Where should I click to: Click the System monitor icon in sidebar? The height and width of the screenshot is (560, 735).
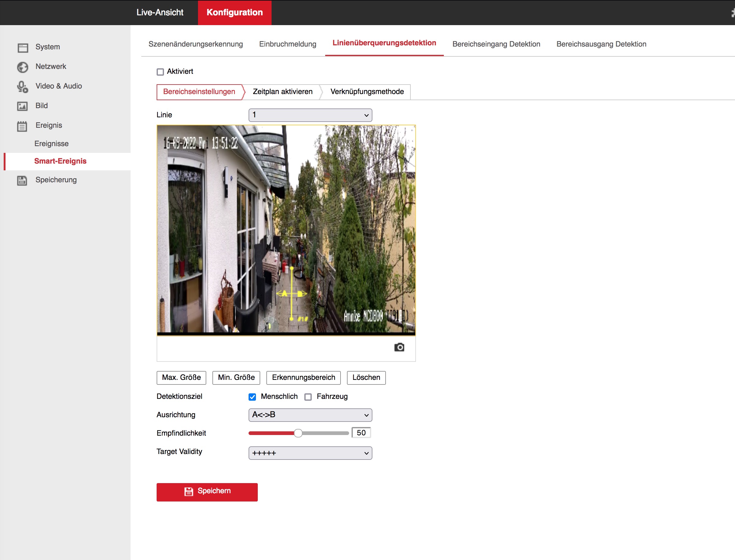[23, 48]
